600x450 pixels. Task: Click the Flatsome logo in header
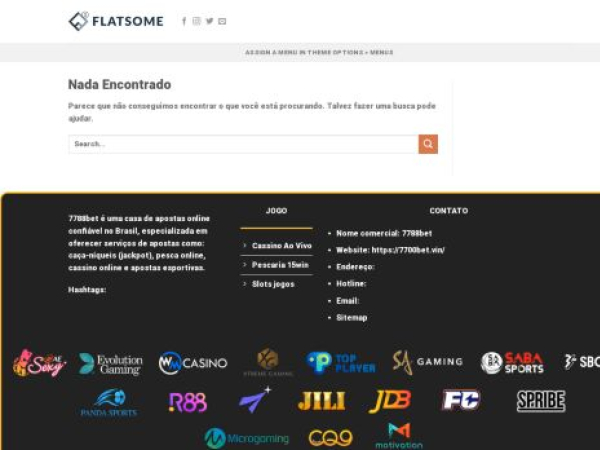point(116,21)
